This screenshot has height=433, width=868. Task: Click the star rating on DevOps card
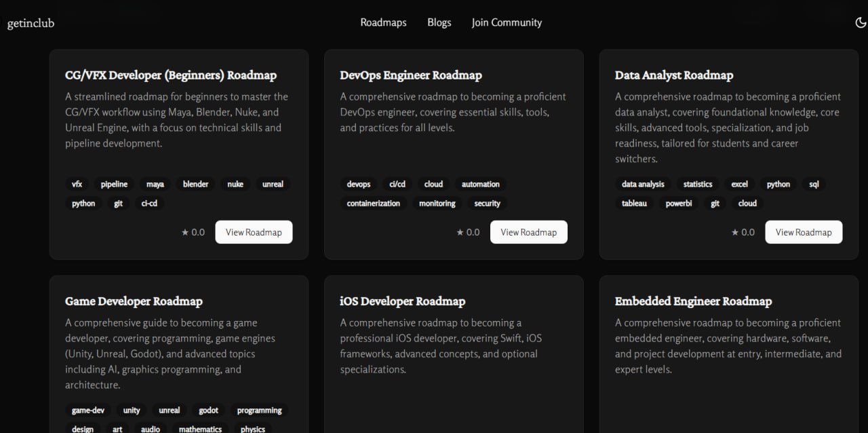[x=468, y=232]
